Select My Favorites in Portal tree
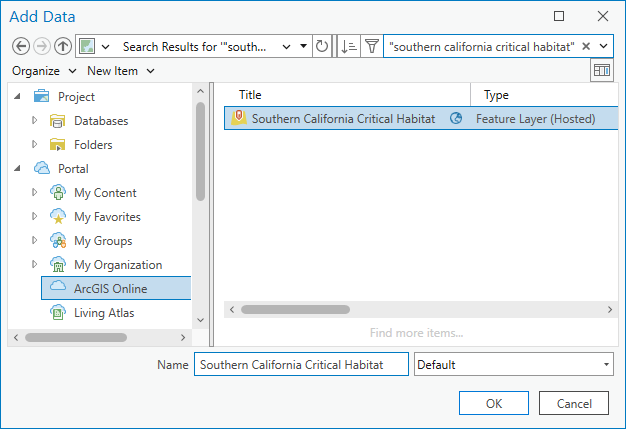The image size is (626, 429). (107, 217)
